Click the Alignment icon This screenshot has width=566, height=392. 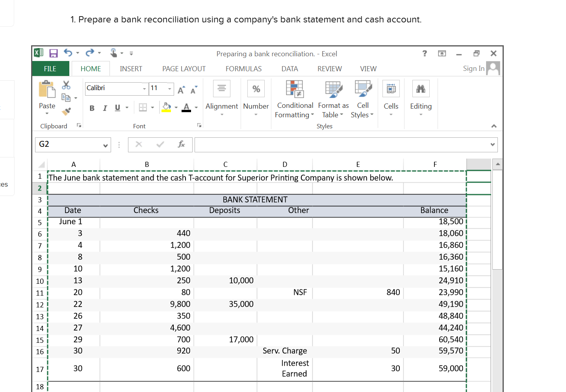click(x=222, y=88)
